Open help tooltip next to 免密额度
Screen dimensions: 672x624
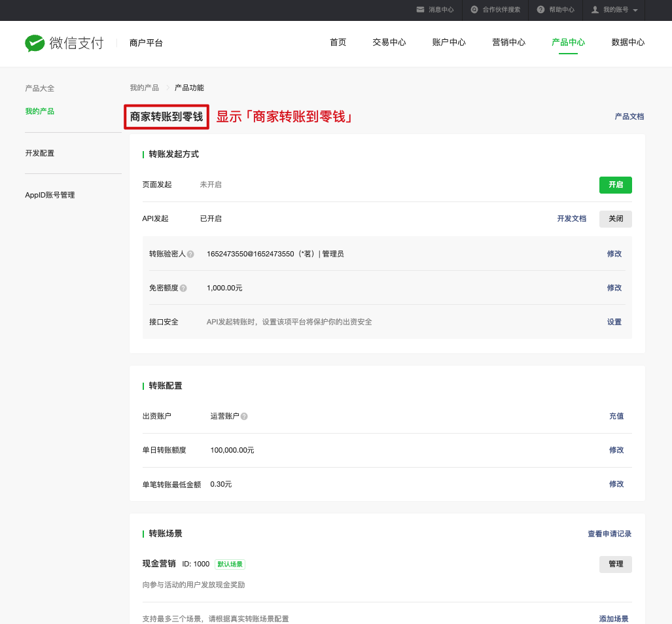[x=183, y=288]
